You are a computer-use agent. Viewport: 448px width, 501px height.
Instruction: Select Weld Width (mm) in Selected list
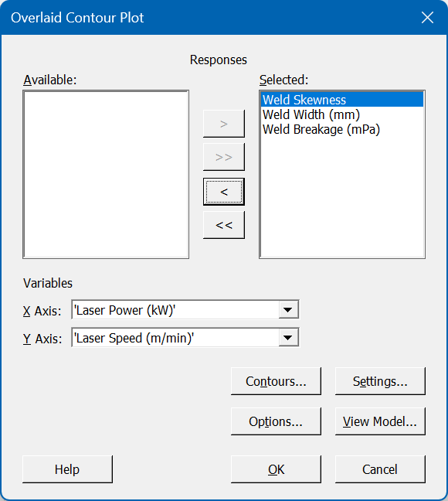[342, 114]
